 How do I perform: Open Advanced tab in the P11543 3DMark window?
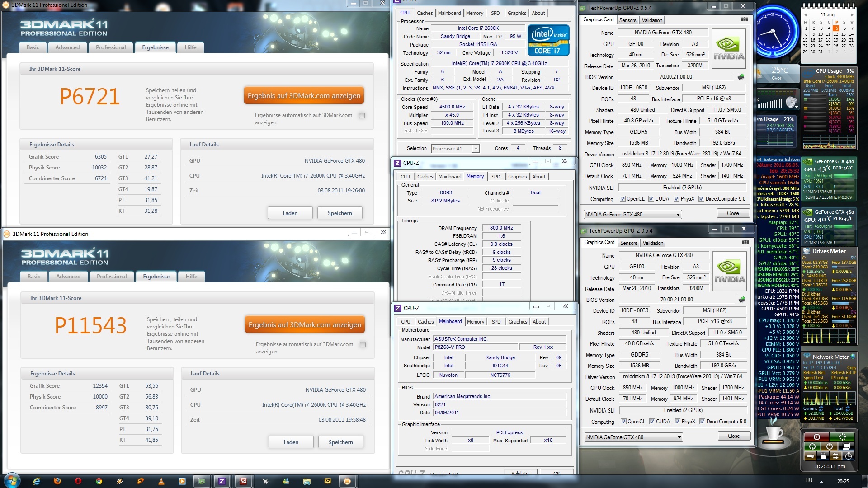click(68, 277)
